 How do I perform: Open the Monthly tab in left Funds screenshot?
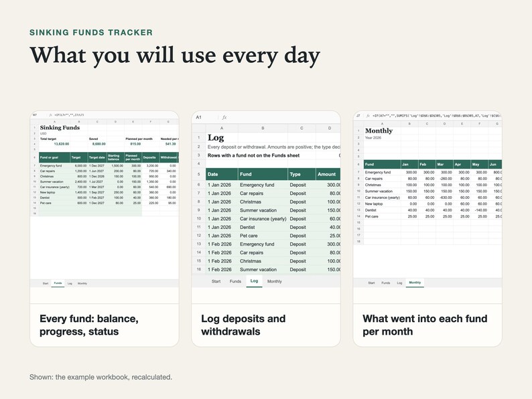[x=82, y=283]
